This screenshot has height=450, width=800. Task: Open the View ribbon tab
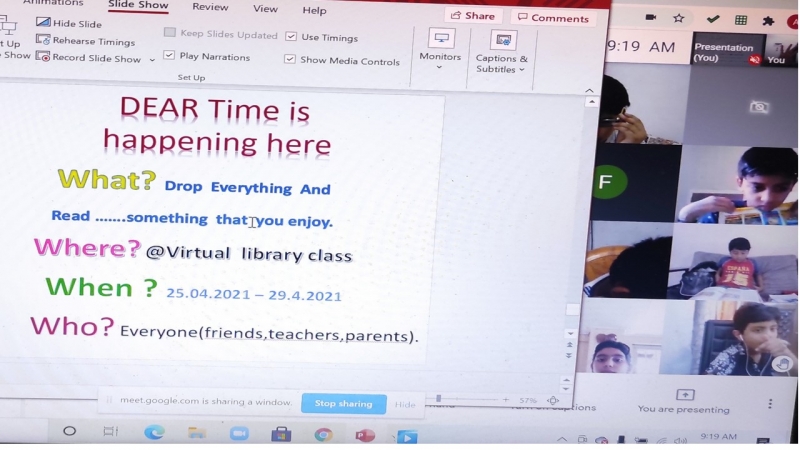[x=265, y=9]
